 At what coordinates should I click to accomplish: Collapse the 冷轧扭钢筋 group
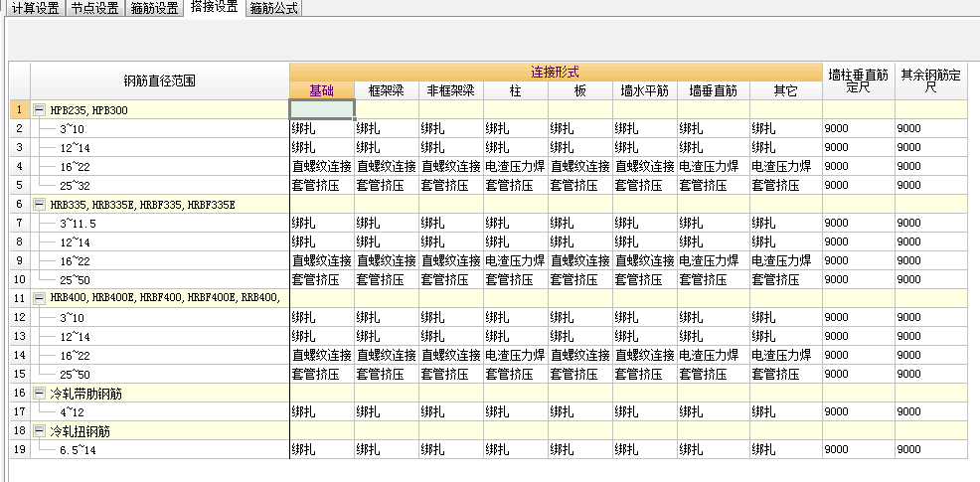pos(40,431)
